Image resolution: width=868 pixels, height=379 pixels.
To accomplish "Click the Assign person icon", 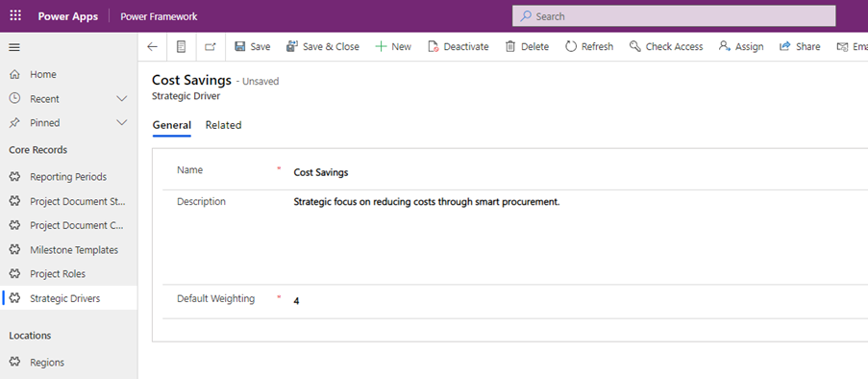I will tap(724, 46).
